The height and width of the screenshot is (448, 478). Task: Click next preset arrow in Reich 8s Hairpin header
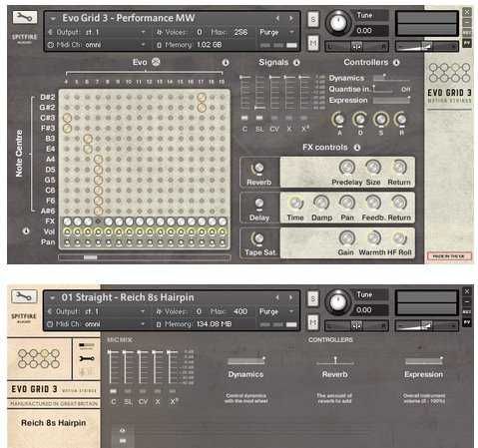[x=290, y=297]
